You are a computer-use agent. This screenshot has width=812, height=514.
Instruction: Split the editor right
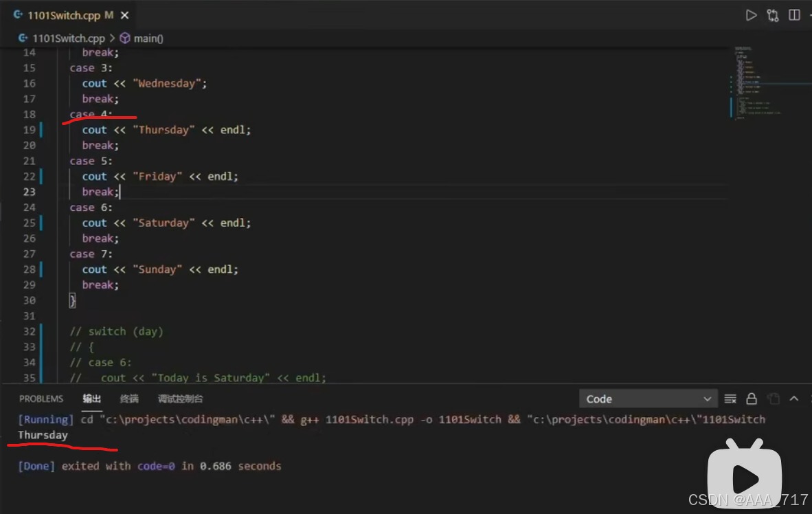(x=794, y=15)
